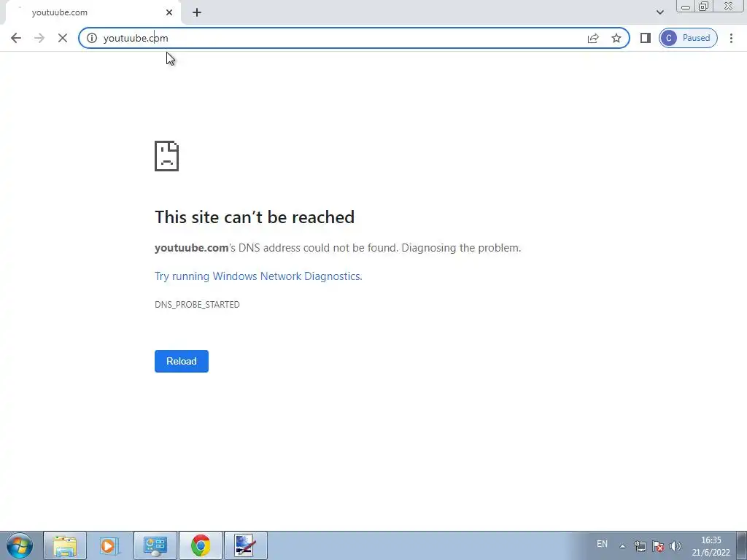Click the 'This site can't be reached' heading
747x560 pixels.
255,217
